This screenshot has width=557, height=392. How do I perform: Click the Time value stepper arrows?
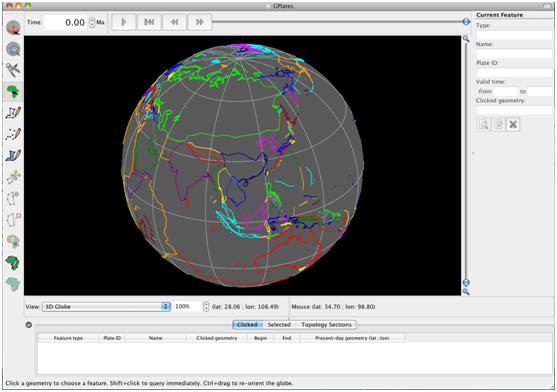point(92,22)
